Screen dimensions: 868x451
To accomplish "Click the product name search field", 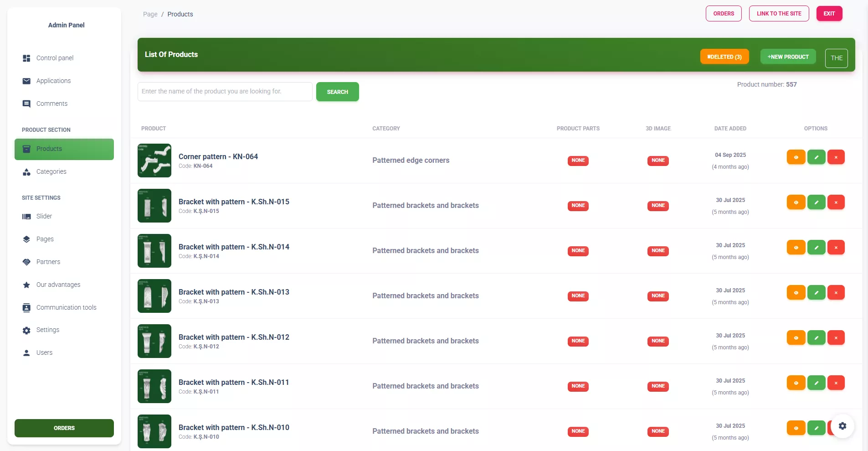I will (225, 92).
